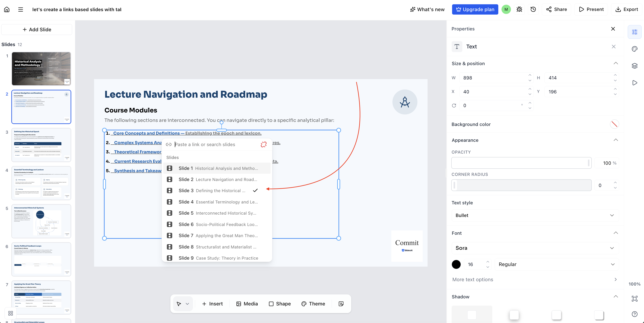The width and height of the screenshot is (644, 323).
Task: Open the Text style Bullet dropdown
Action: coord(535,215)
